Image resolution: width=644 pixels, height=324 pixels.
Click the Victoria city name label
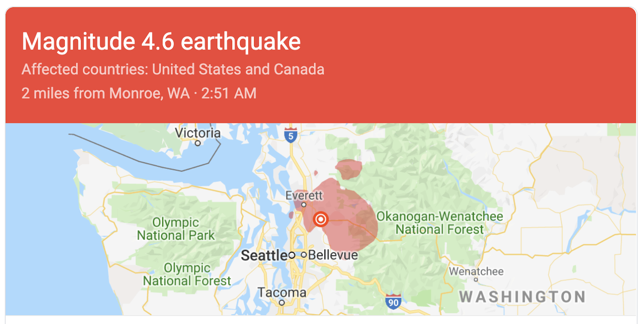198,133
